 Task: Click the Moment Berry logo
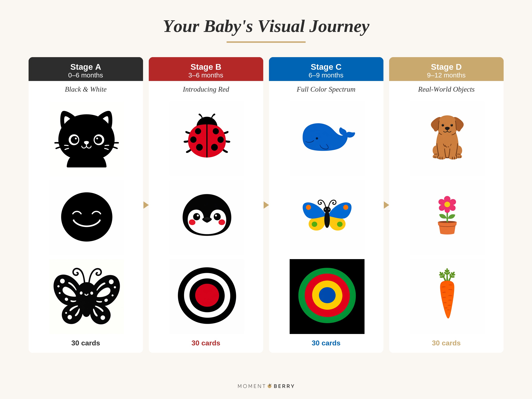[x=266, y=386]
